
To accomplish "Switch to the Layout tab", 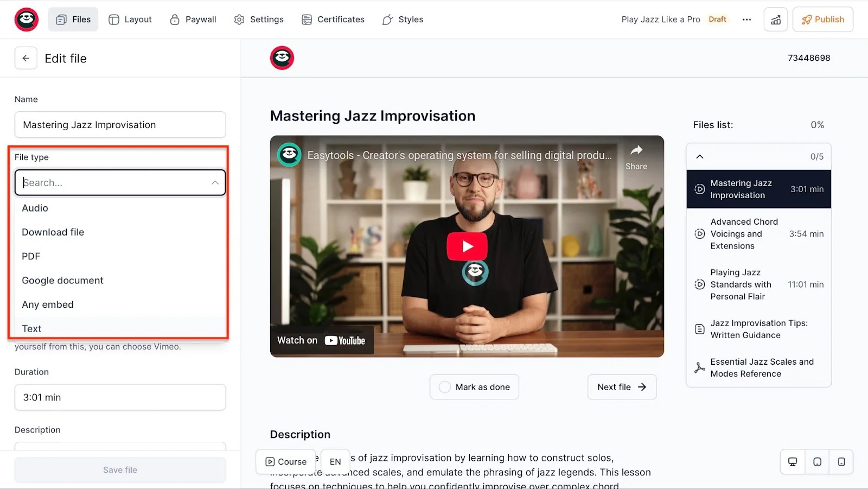I will 130,20.
